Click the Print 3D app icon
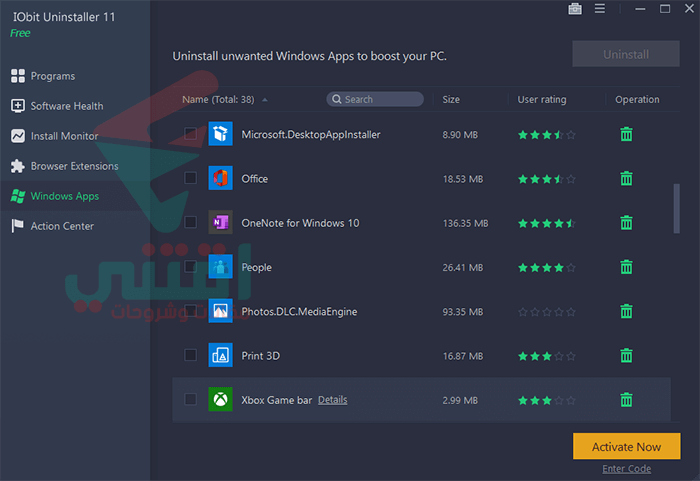Viewport: 700px width, 481px height. click(221, 355)
